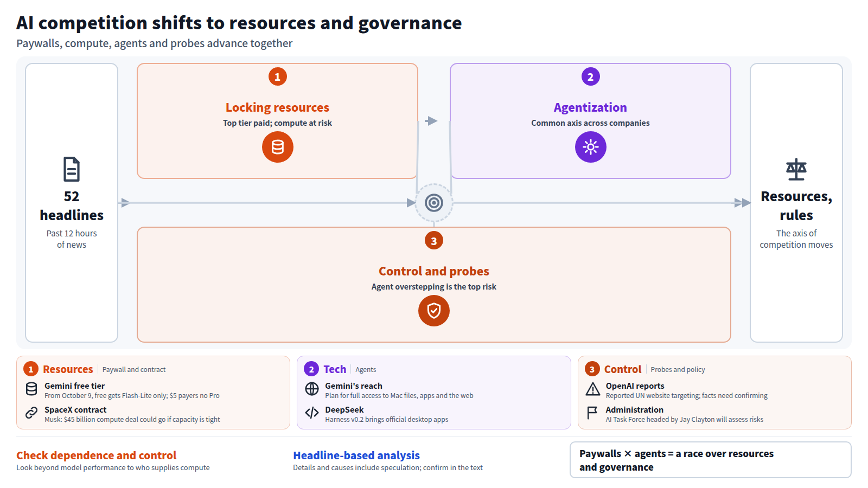Click the SpaceX contract item title
This screenshot has width=868, height=488.
tap(75, 410)
